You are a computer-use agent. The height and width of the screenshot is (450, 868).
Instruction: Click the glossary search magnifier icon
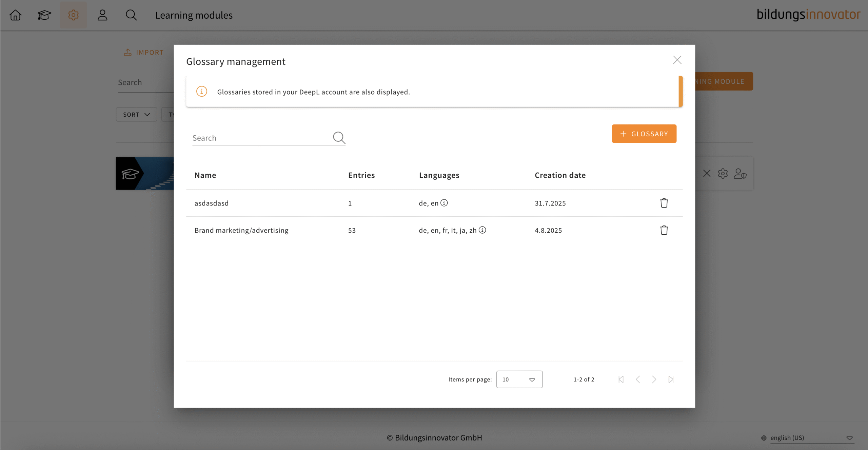pyautogui.click(x=339, y=137)
